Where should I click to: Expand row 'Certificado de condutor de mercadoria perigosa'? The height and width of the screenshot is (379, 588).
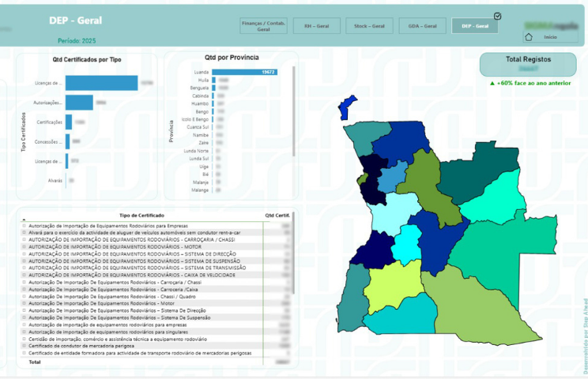(x=24, y=346)
